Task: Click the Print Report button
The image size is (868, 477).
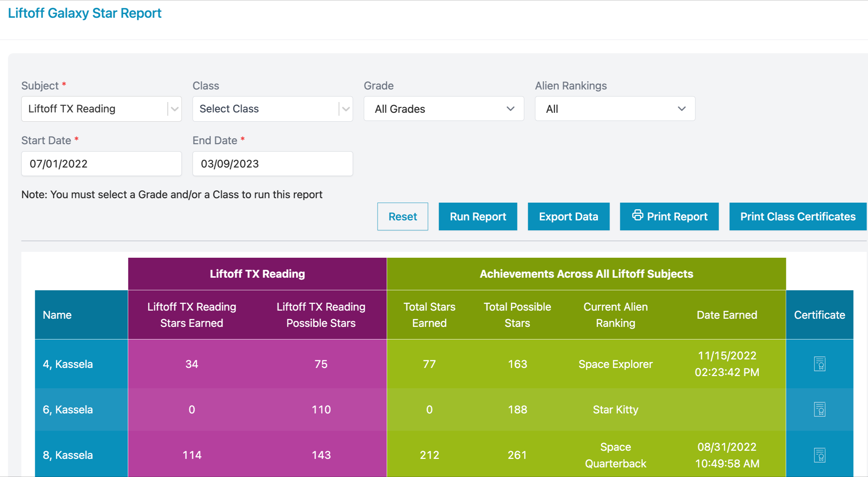Action: [669, 216]
